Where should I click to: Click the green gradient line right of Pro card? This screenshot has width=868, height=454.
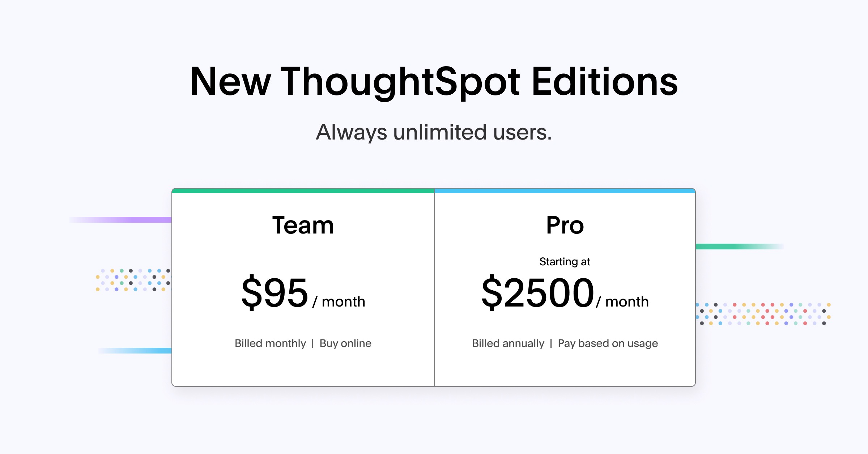[734, 247]
